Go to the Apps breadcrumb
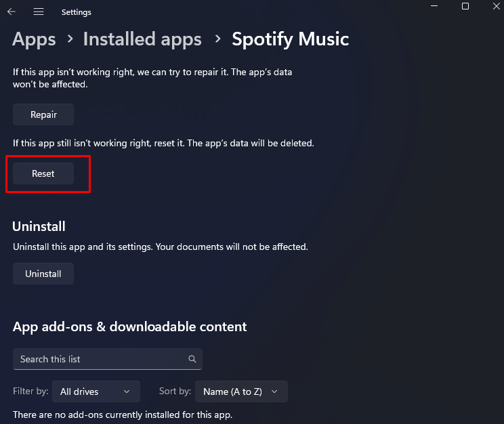 click(x=34, y=39)
